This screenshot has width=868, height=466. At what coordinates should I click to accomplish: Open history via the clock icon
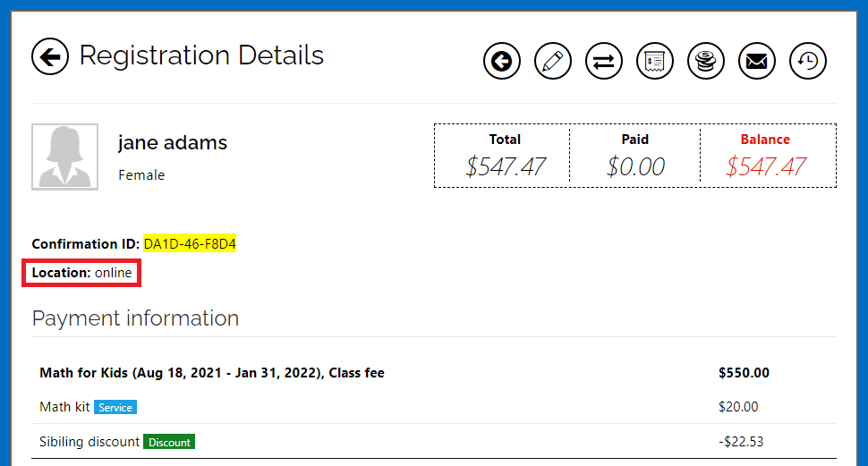click(x=808, y=62)
